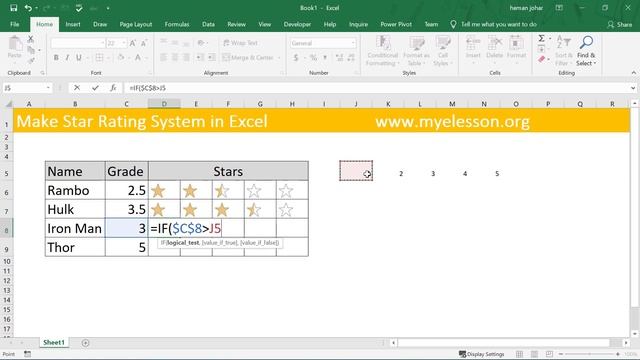Click the Percent Style icon
The width and height of the screenshot is (640, 360).
pyautogui.click(x=313, y=58)
